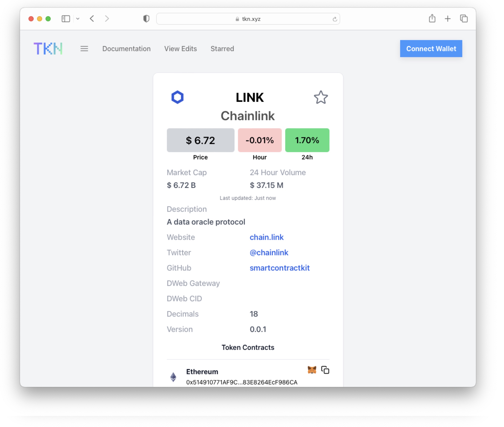Click the Ethereum network name
Viewport: 504px width, 427px height.
point(202,372)
